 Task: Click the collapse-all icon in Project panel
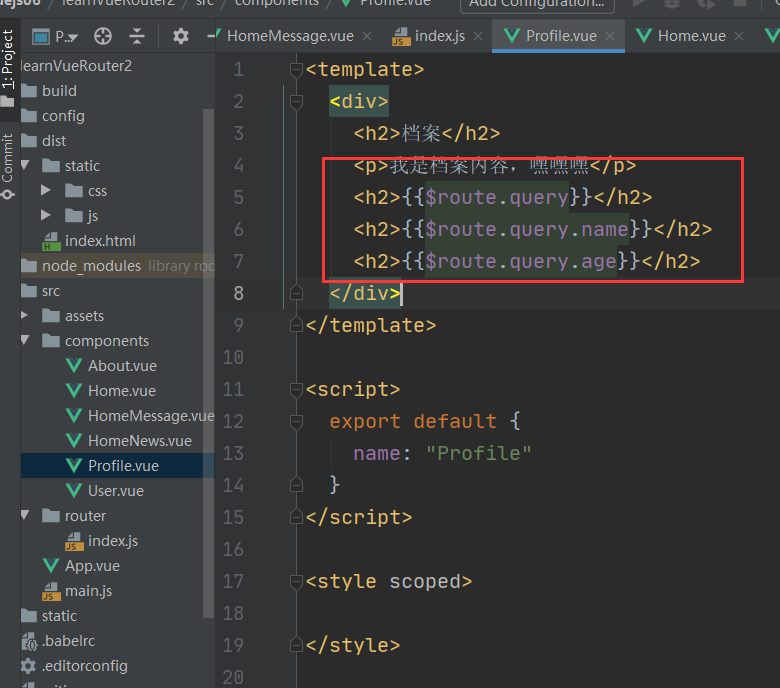[137, 36]
